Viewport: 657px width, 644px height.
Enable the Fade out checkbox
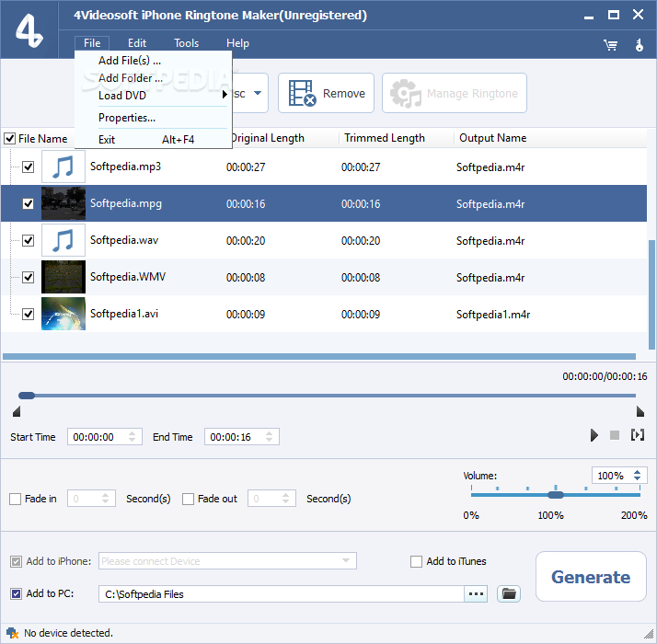[188, 499]
